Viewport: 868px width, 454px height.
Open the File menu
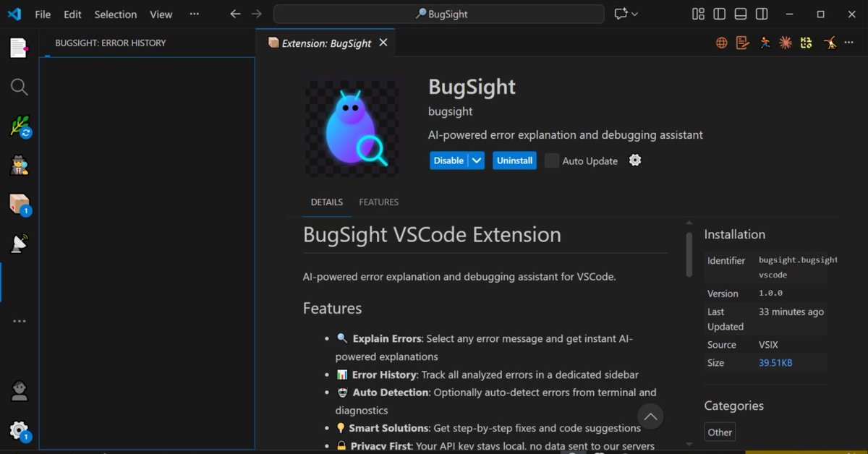(43, 14)
